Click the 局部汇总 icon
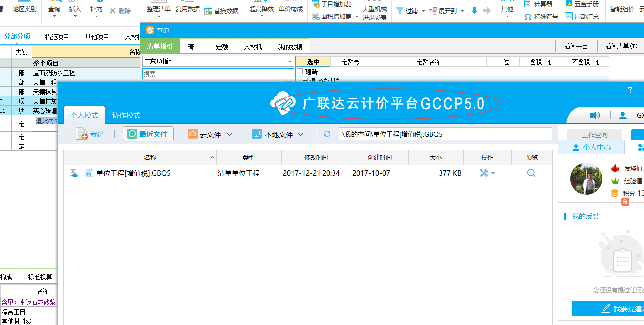The image size is (644, 325). click(x=569, y=16)
